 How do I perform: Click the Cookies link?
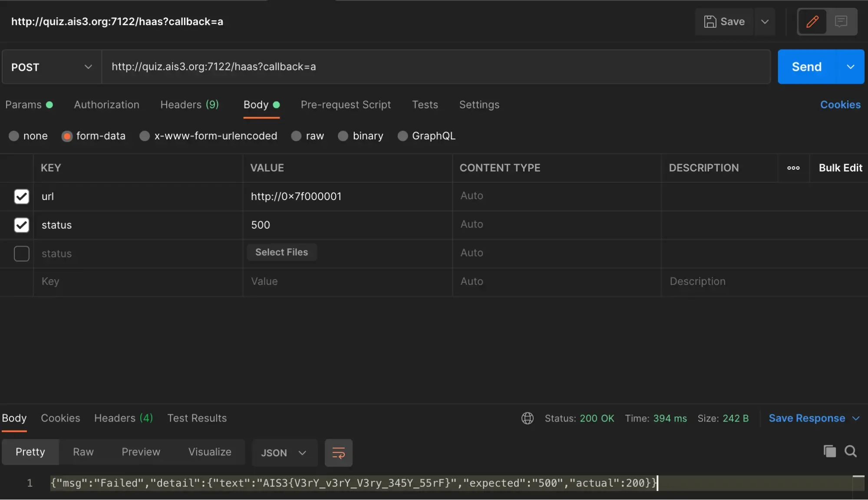point(840,105)
